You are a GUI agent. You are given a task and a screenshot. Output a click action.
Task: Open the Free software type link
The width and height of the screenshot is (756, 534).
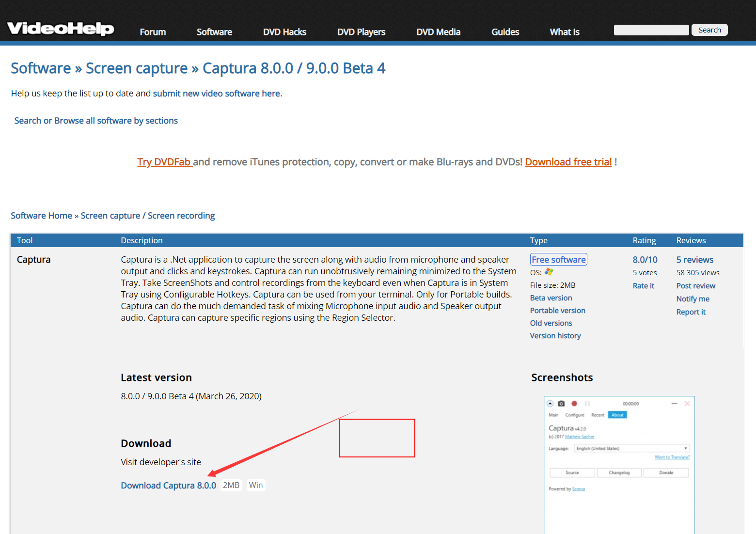[558, 259]
